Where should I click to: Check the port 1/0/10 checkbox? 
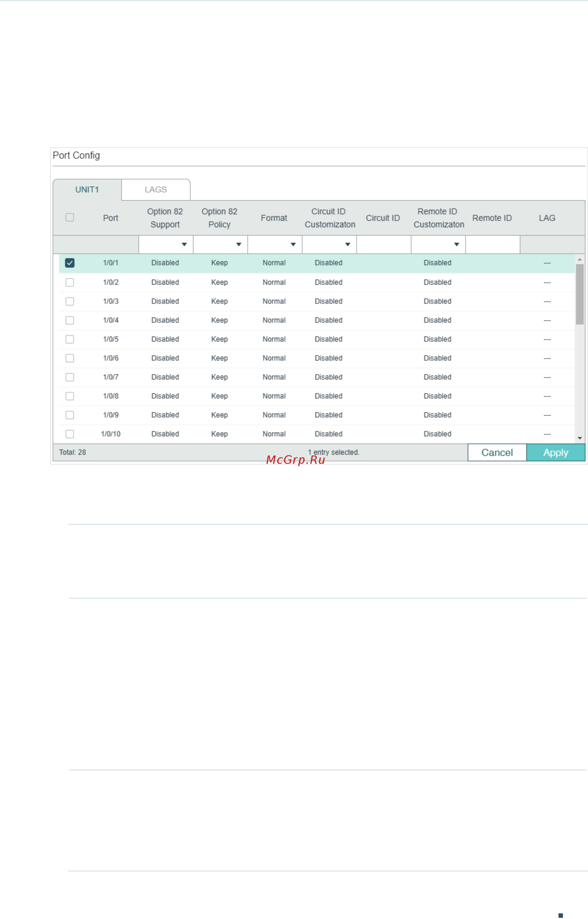pos(69,434)
